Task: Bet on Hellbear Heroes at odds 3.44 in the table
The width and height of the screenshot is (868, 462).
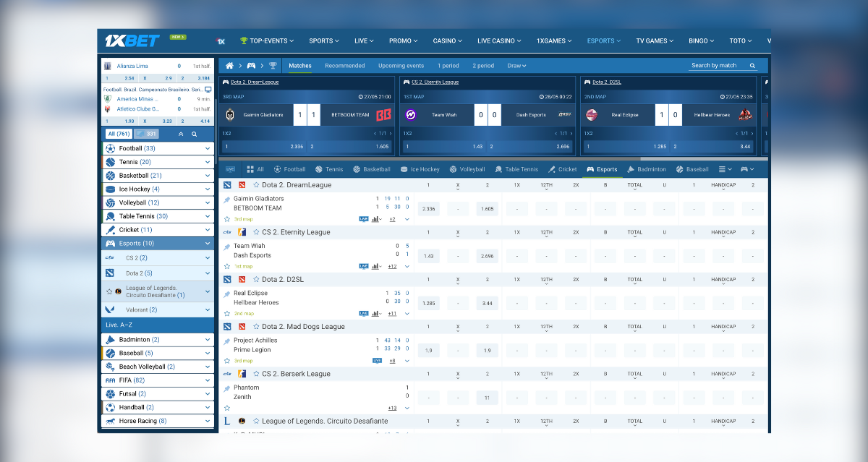Action: (x=487, y=303)
